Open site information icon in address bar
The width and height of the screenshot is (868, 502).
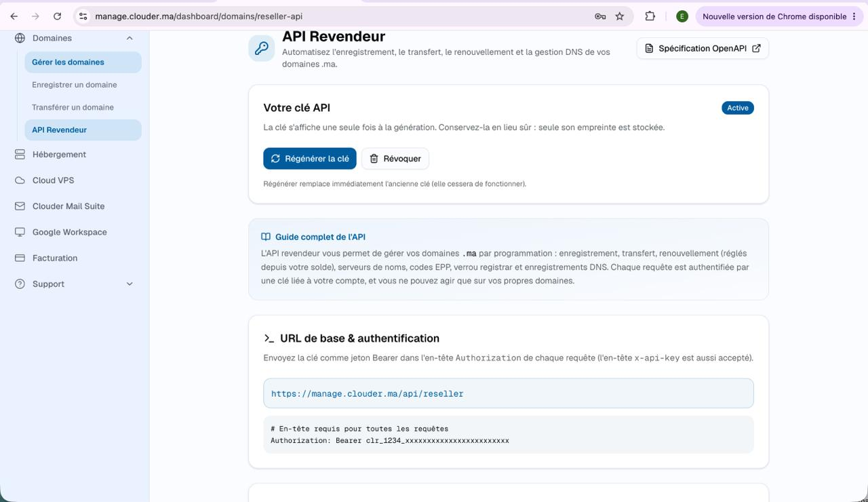coord(83,16)
